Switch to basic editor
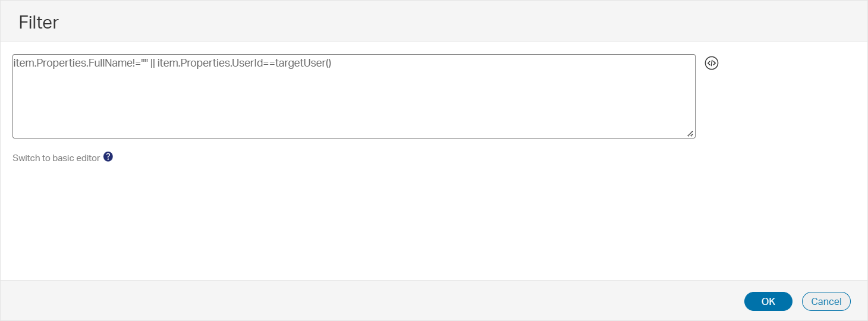This screenshot has width=868, height=321. 56,158
